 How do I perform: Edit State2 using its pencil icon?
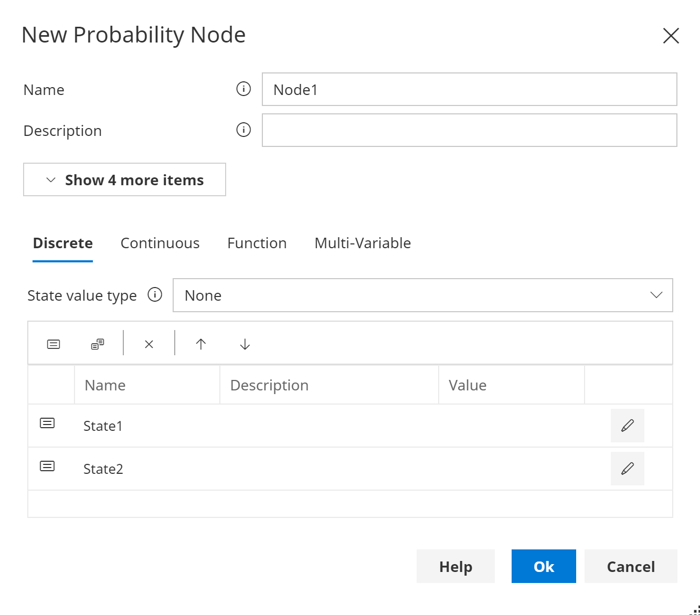(x=627, y=469)
